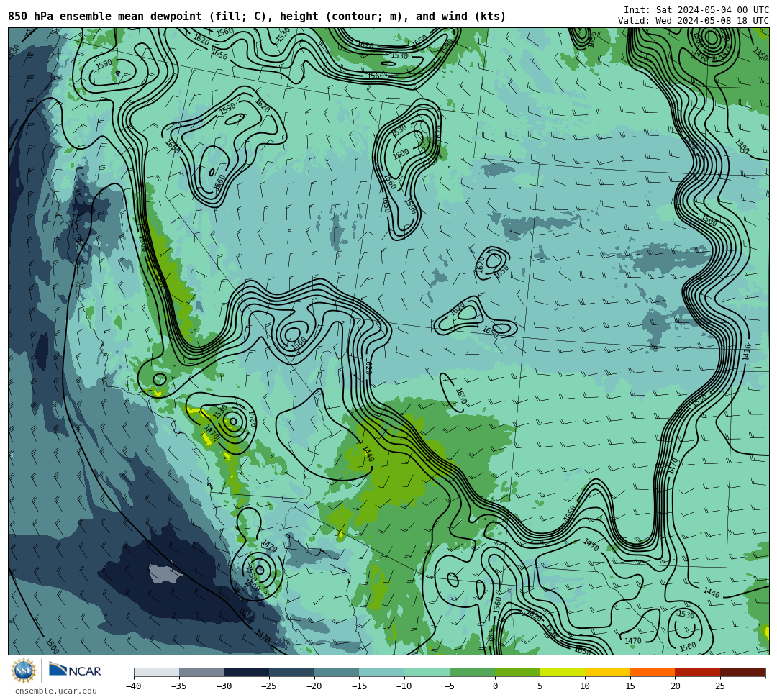
Task: Select the amber 10 to 15 swatch
Action: (607, 672)
